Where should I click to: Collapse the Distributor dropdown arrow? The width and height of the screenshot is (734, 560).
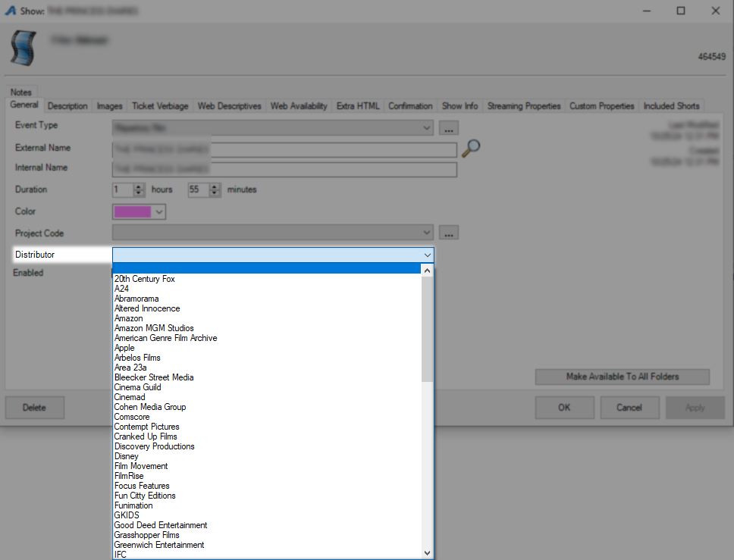pos(427,255)
